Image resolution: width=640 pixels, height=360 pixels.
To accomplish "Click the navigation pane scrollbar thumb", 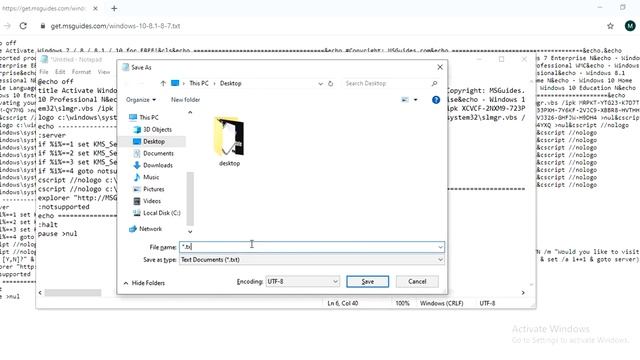I will (x=190, y=199).
